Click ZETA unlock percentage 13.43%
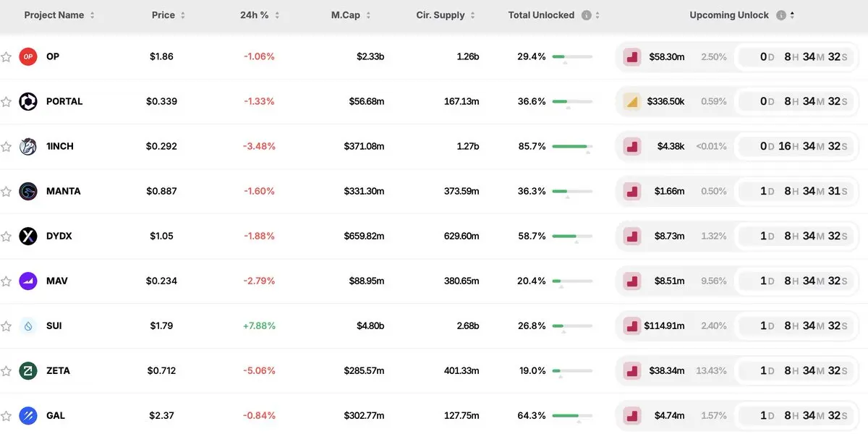Viewport: 868px width, 434px height. click(x=711, y=370)
